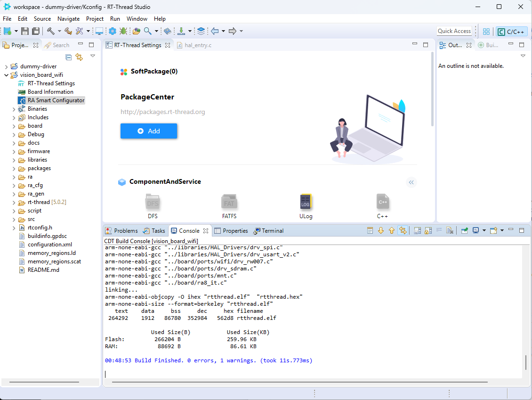Expand the packages folder in tree

[x=14, y=168]
